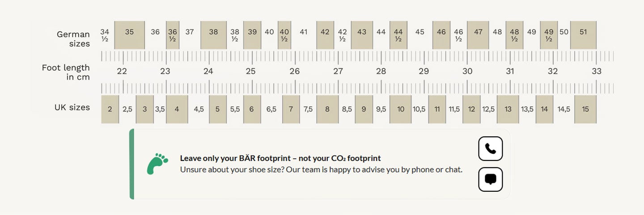Viewport: 644px width, 215px height.
Task: Select UK size 13 box
Action: (508, 109)
